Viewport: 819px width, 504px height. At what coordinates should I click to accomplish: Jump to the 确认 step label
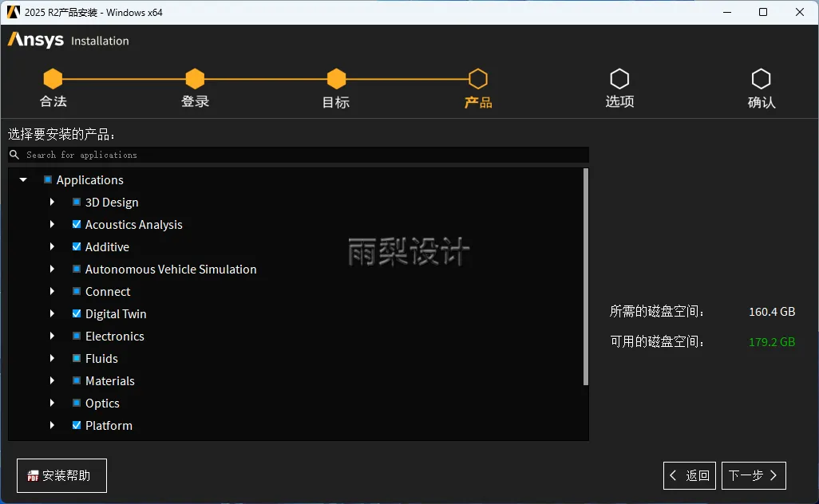pos(762,102)
